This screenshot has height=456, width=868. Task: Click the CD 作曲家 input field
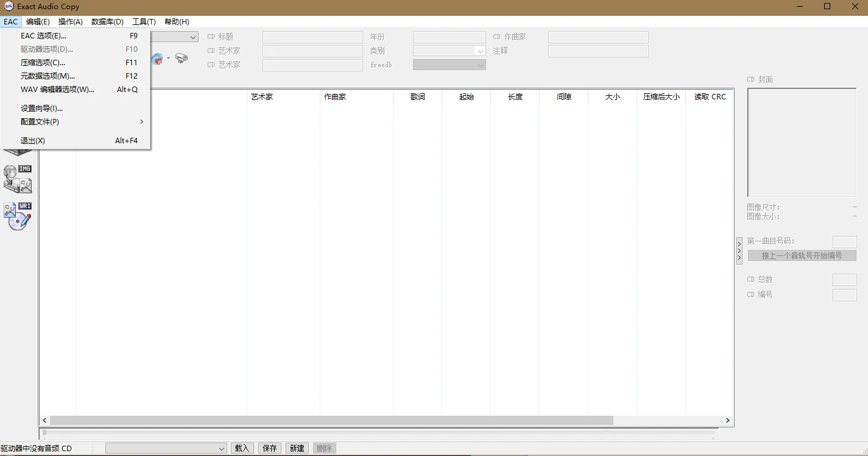(x=598, y=37)
